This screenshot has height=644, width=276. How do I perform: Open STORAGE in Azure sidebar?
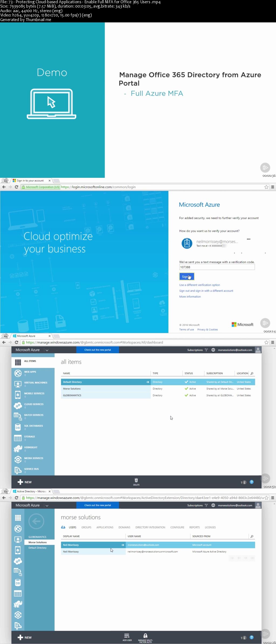click(33, 438)
